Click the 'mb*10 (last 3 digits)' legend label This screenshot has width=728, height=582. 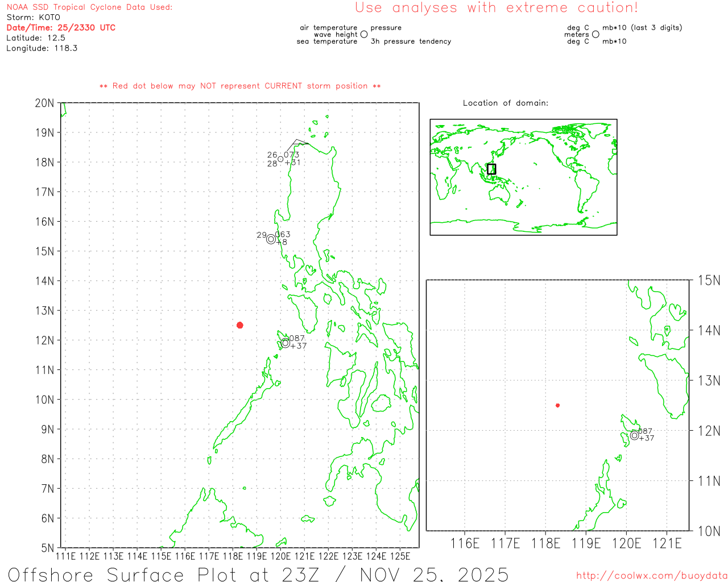point(642,27)
